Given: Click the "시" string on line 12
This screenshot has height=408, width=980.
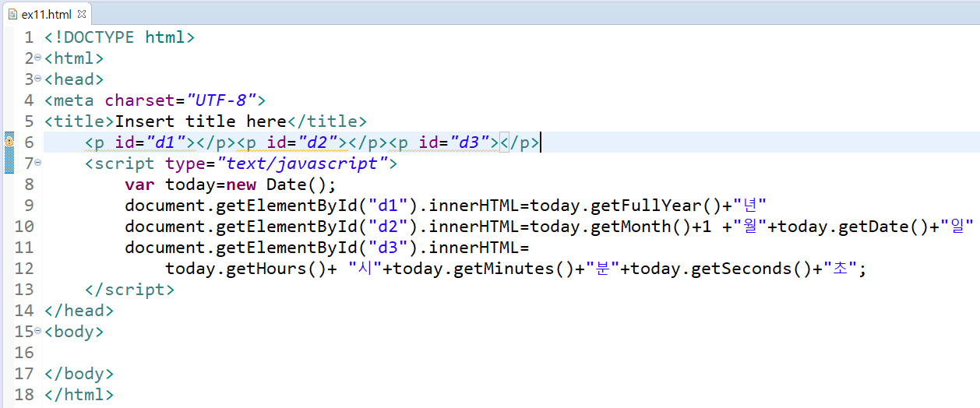Looking at the screenshot, I should click(x=365, y=268).
